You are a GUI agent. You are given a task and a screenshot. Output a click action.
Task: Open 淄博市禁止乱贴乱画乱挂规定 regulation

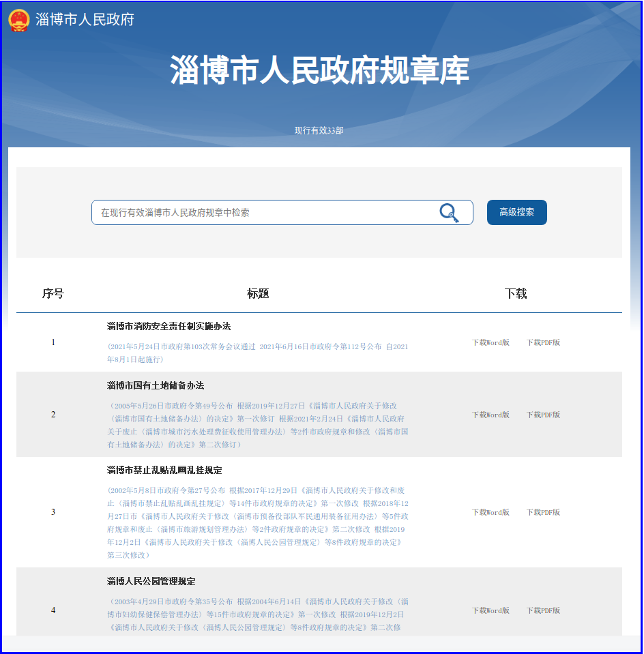tap(164, 471)
